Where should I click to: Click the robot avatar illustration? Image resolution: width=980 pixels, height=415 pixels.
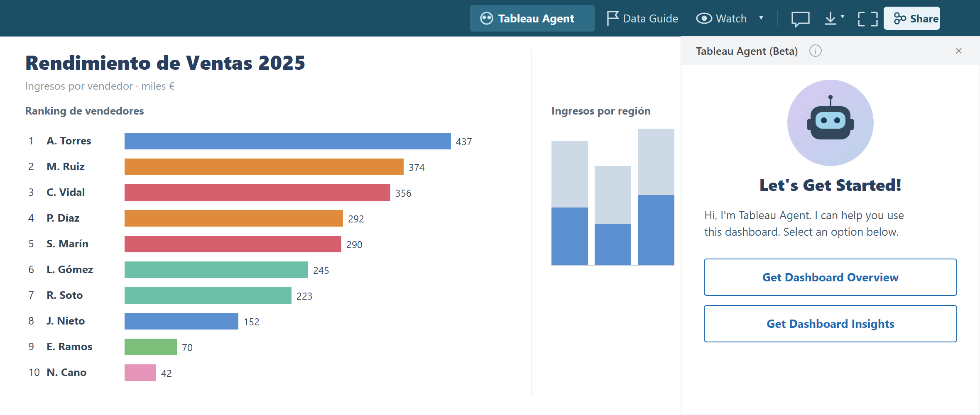pos(831,123)
